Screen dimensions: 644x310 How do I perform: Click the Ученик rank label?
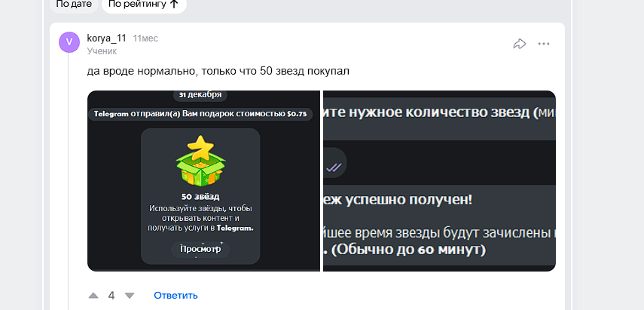pos(102,51)
